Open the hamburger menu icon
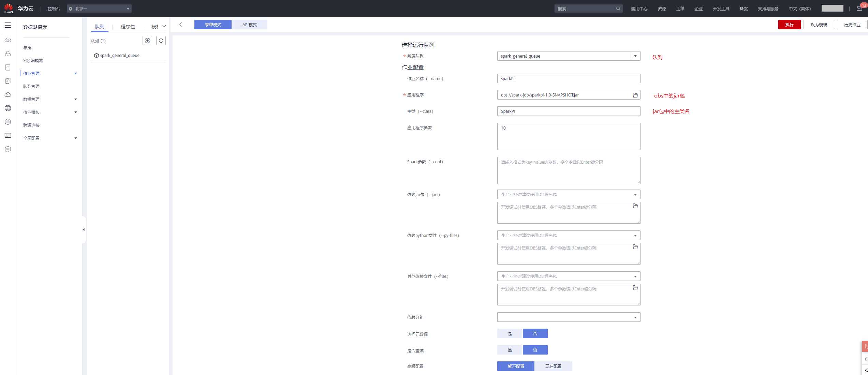This screenshot has height=375, width=868. (8, 25)
